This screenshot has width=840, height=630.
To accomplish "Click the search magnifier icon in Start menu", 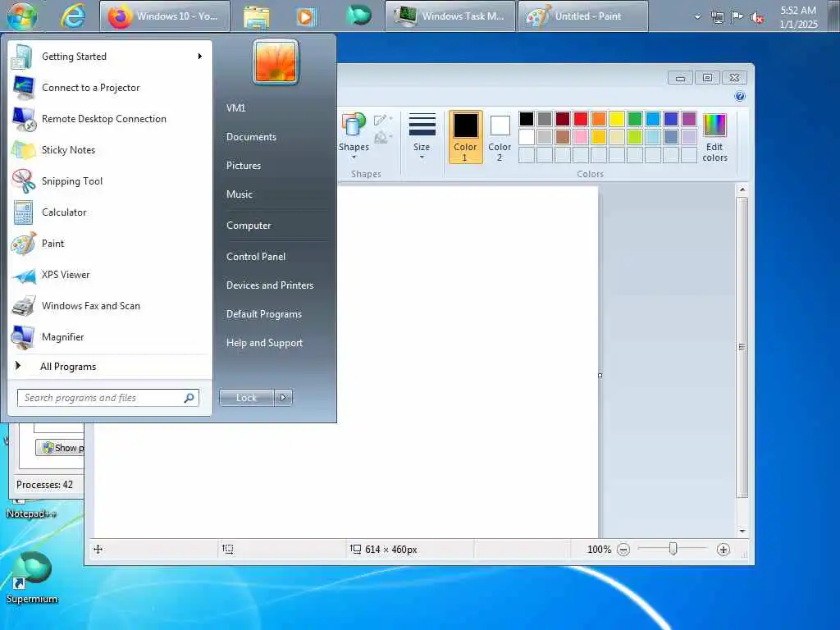I will click(189, 398).
